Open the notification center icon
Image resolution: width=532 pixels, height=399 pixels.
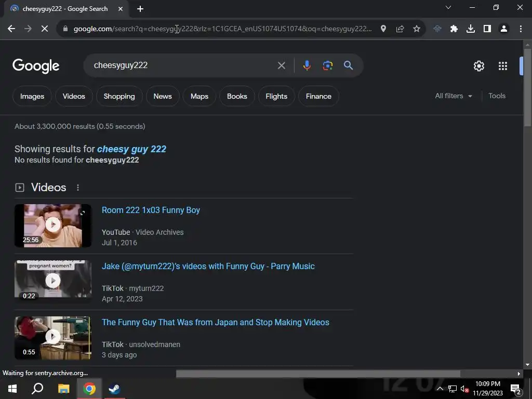515,389
